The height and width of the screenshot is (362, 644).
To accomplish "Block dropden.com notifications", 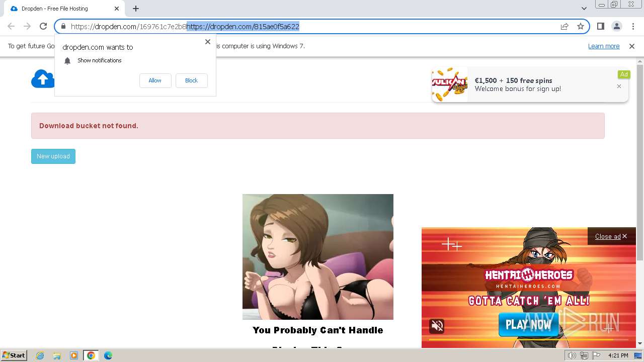I will (191, 80).
